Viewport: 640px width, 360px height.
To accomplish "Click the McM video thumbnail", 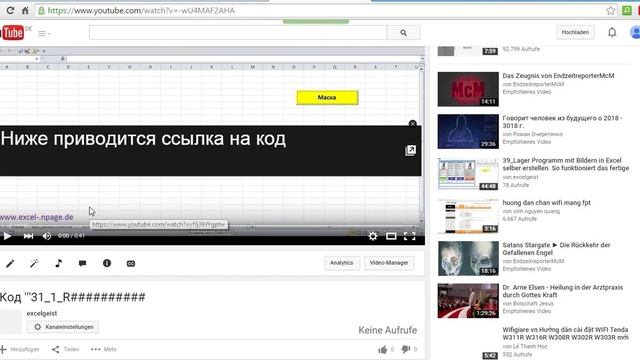I will coord(468,89).
